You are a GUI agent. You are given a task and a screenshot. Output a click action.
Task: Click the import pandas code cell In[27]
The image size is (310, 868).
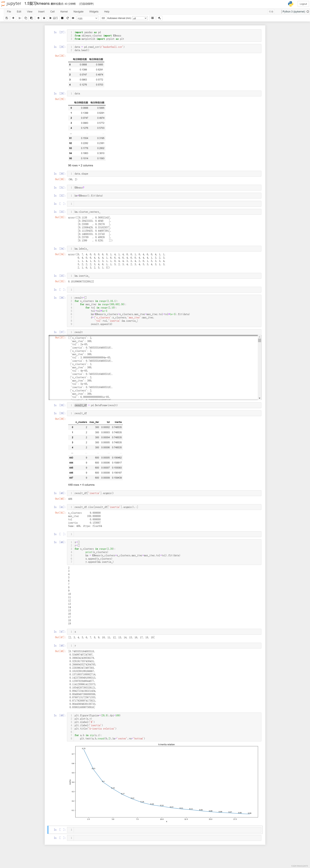pos(164,36)
